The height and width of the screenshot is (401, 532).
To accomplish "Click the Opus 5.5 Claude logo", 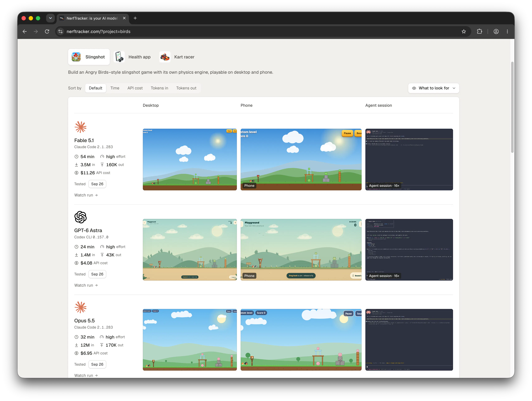I will tap(80, 307).
